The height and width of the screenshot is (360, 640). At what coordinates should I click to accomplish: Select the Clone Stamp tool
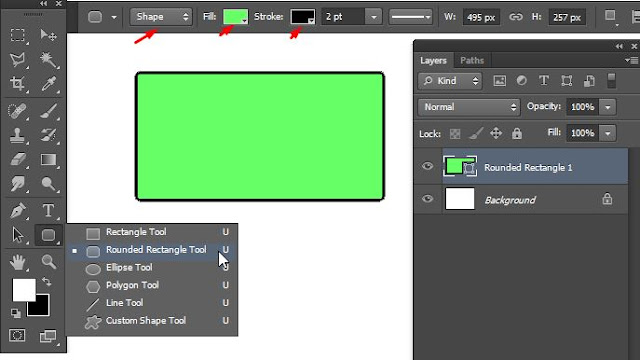(17, 136)
